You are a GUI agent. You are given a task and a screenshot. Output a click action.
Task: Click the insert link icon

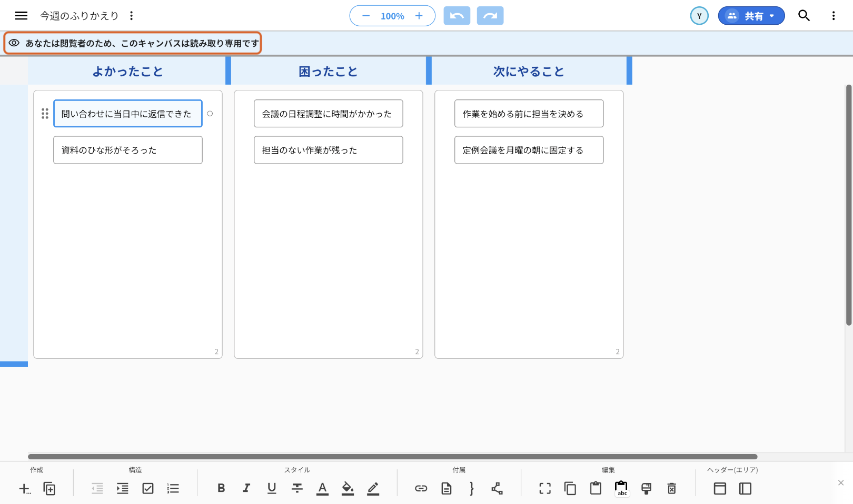pos(421,489)
